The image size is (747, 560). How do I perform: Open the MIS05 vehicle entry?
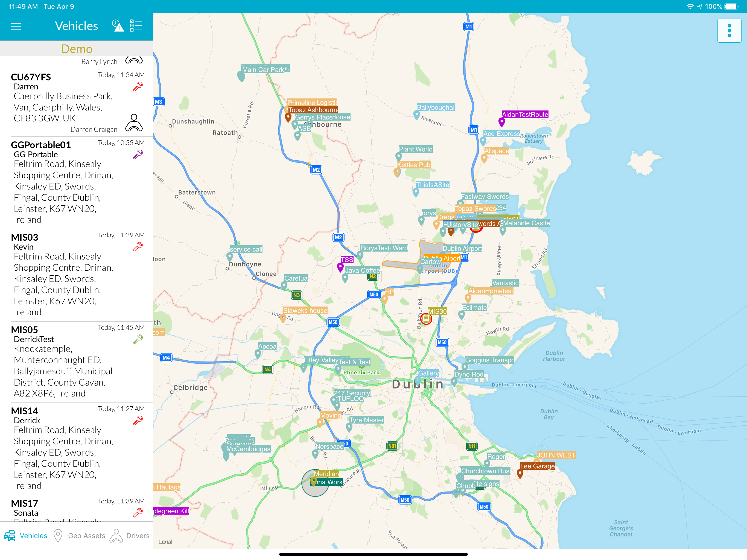pyautogui.click(x=77, y=362)
